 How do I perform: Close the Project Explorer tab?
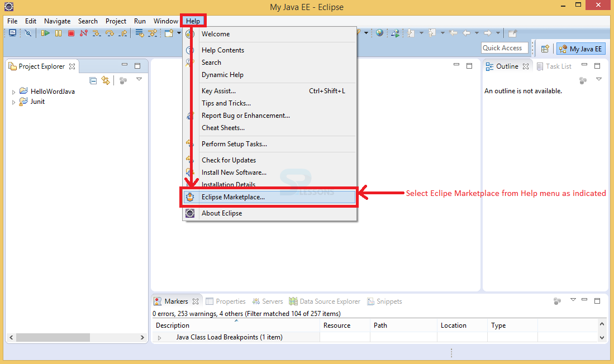point(72,66)
